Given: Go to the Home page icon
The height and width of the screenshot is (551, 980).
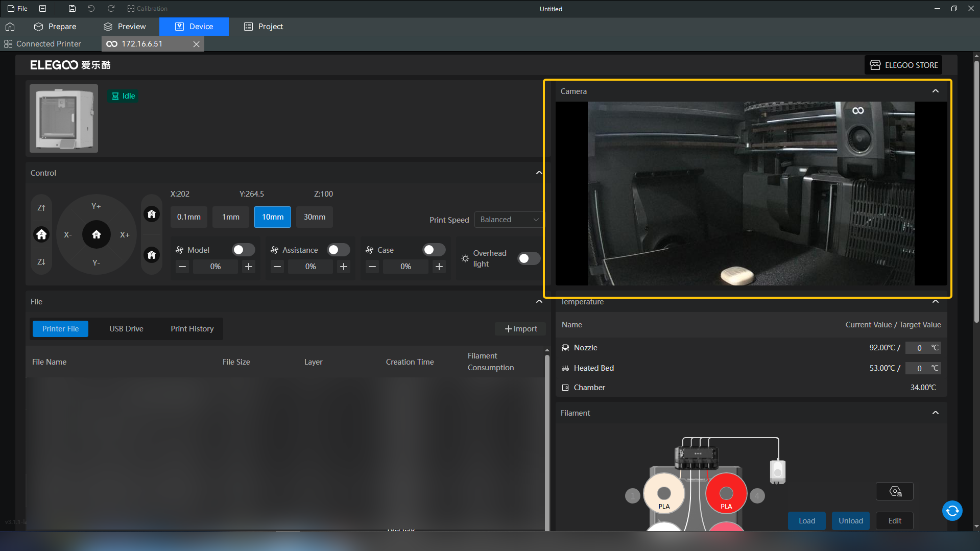Looking at the screenshot, I should click(10, 27).
